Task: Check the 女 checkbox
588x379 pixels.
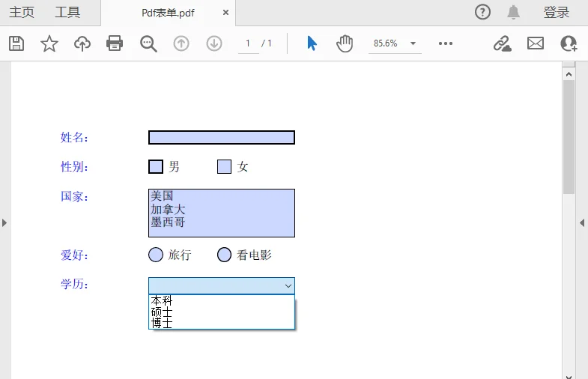Action: point(224,166)
